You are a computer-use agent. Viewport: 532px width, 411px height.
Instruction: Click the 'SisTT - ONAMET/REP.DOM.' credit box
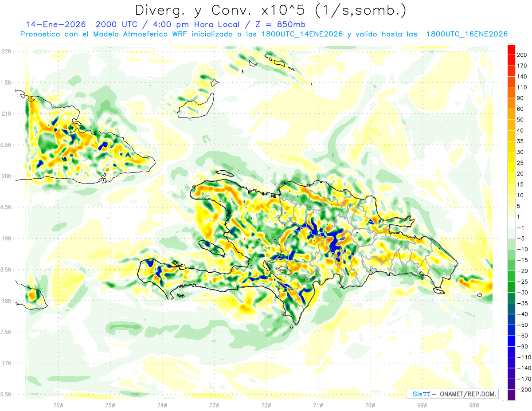coord(452,394)
